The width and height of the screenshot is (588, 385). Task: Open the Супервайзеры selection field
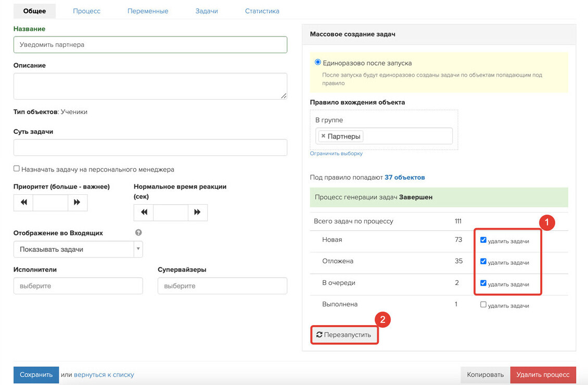(x=222, y=286)
